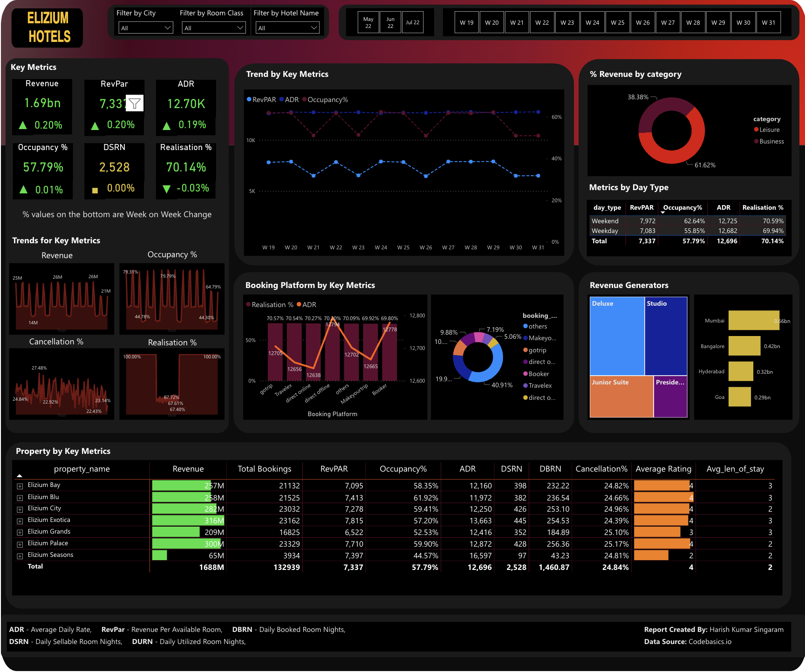Expand the Elizium Bay row
This screenshot has height=672, width=805.
[20, 486]
